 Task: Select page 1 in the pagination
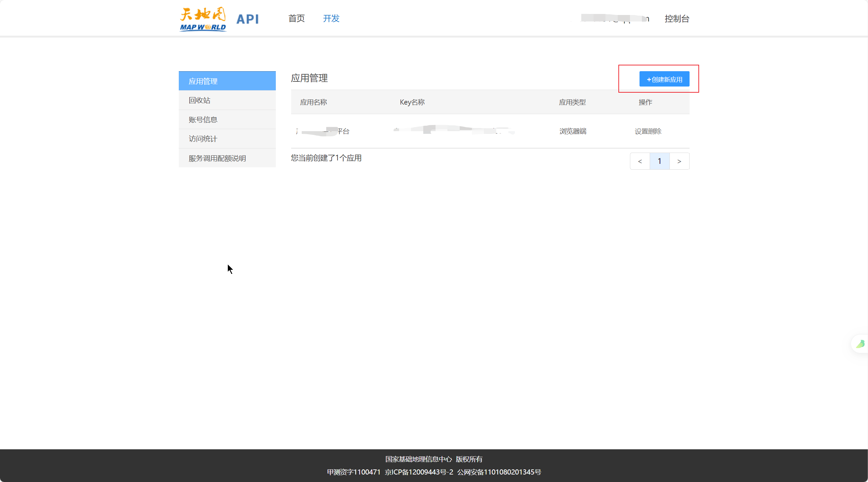(660, 161)
